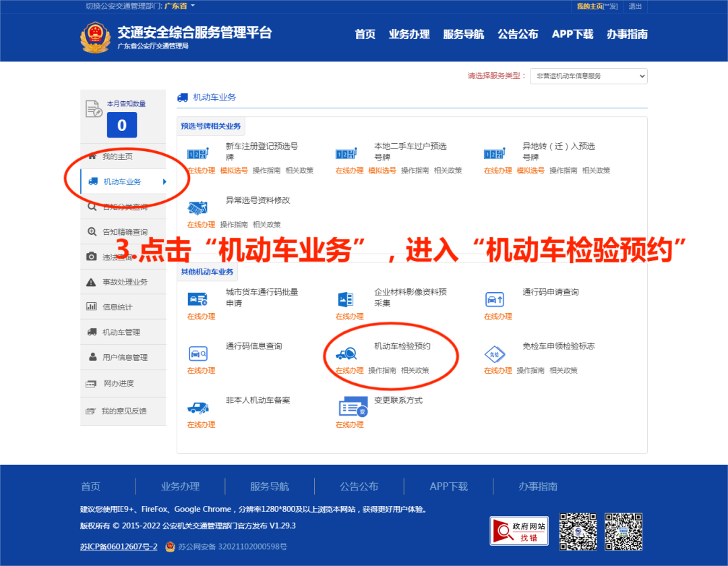Click 在线办理 under 机动车检验预约
The image size is (728, 566).
(x=349, y=370)
